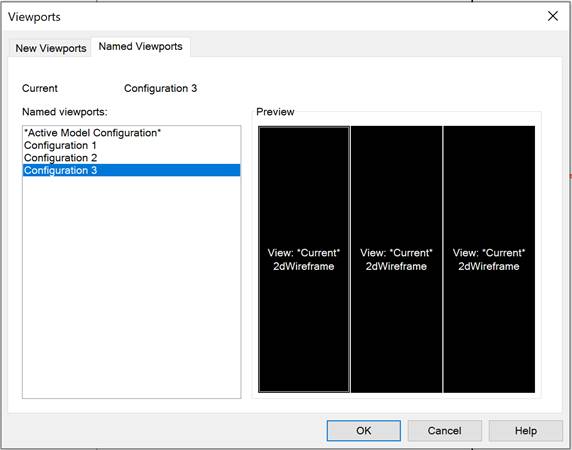Screen dimensions: 572x450
Task: Dismiss dialog using Cancel button
Action: tap(445, 431)
